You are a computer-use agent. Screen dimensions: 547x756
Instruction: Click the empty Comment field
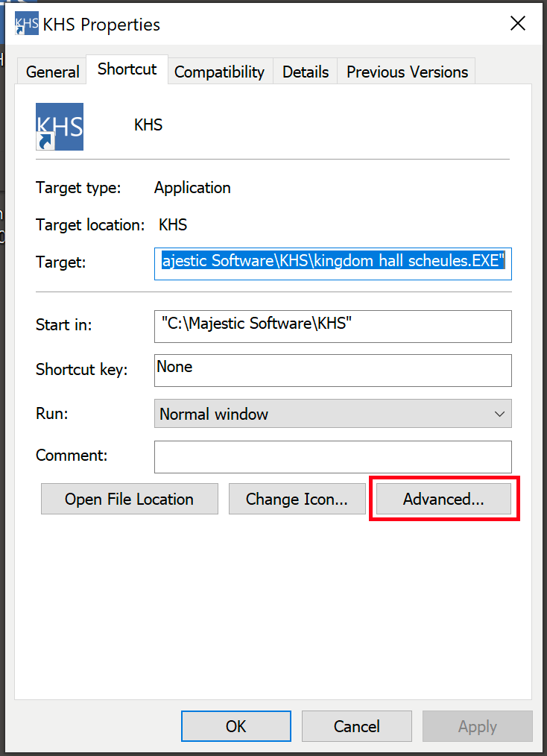333,456
